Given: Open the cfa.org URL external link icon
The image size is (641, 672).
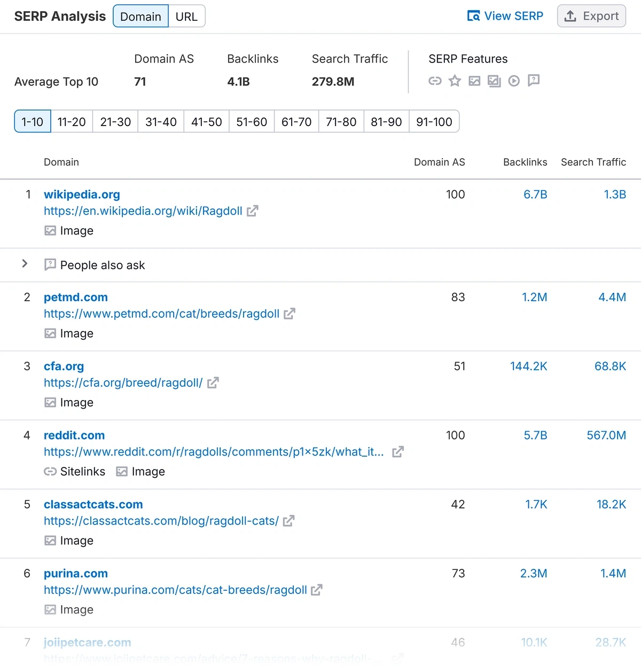Looking at the screenshot, I should tap(213, 382).
